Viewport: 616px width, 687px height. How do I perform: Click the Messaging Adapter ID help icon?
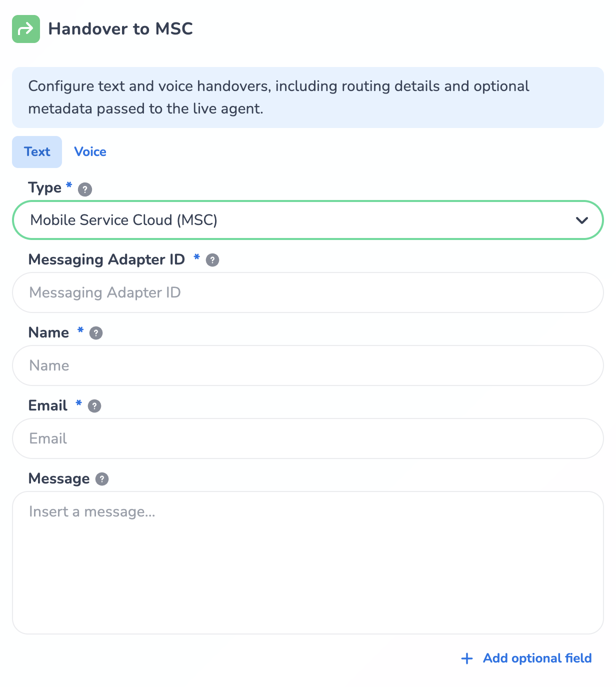pos(212,260)
